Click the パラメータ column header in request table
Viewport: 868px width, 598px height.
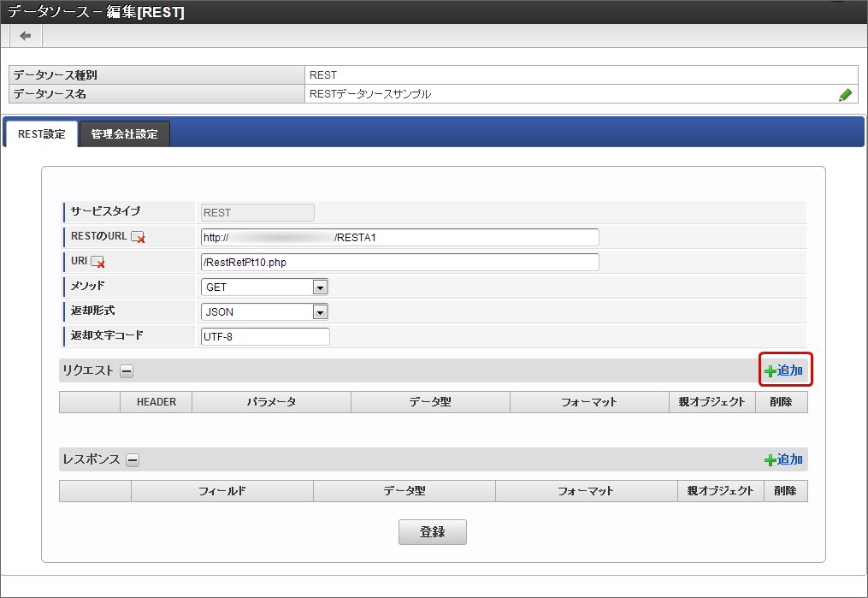click(x=271, y=402)
